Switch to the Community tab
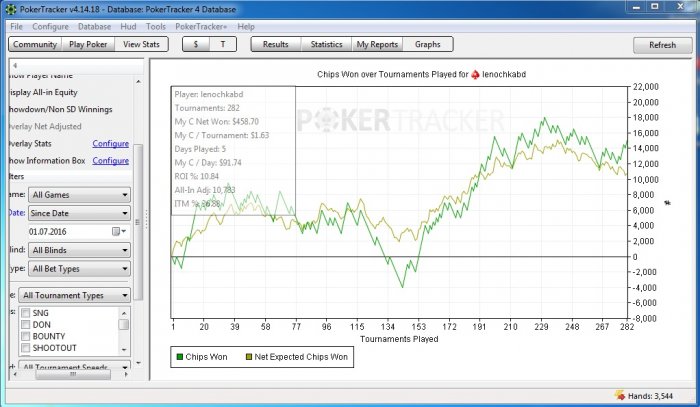Screen dimensions: 700x407 tap(35, 44)
